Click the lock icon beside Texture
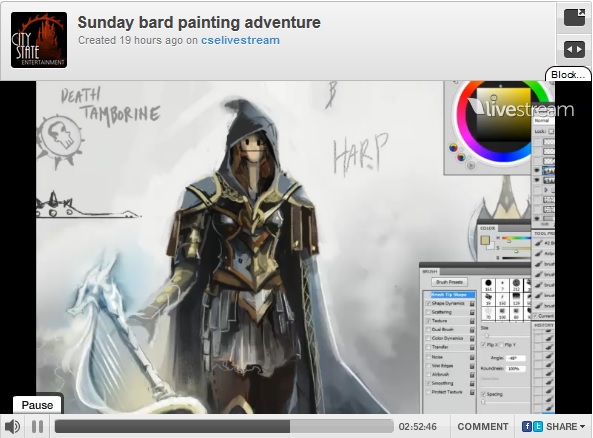Screen dimensions: 593x438 tap(472, 321)
